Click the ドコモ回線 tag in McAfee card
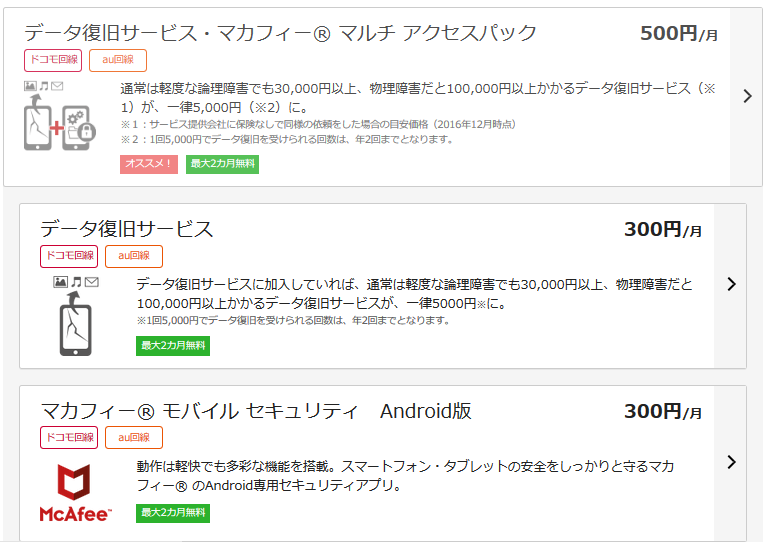The image size is (771, 542). coord(69,437)
